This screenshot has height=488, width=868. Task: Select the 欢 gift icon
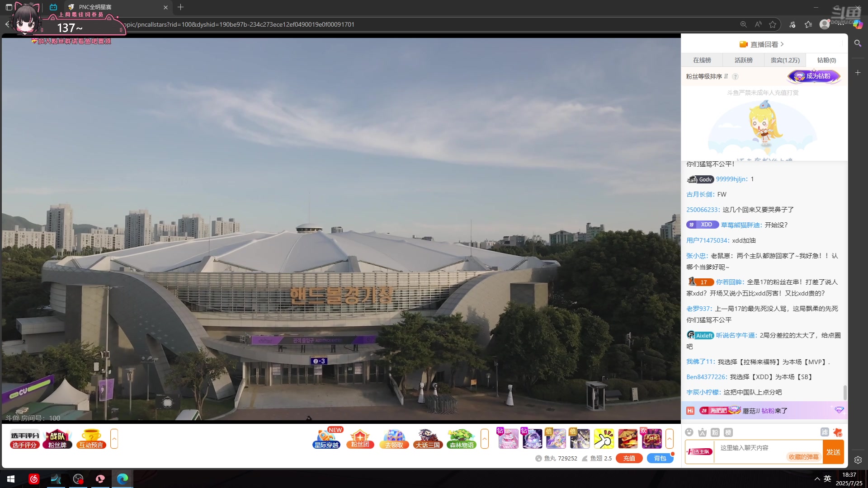click(x=651, y=438)
